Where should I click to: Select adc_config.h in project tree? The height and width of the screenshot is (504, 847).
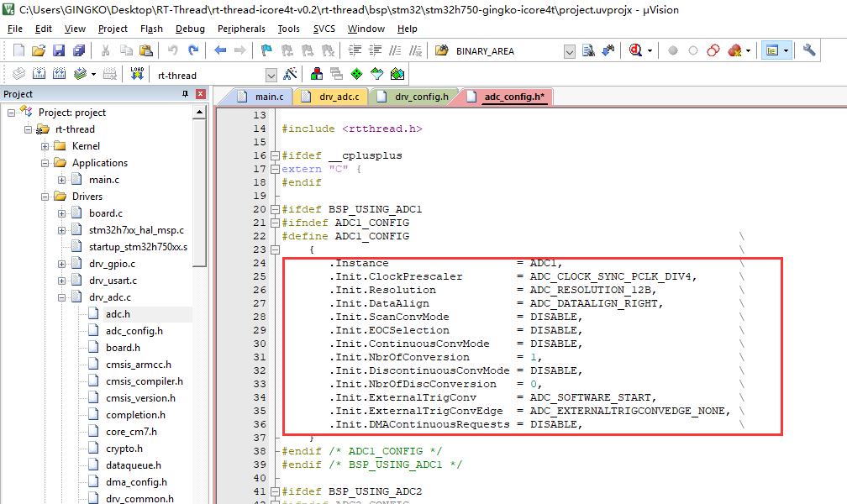(x=134, y=331)
